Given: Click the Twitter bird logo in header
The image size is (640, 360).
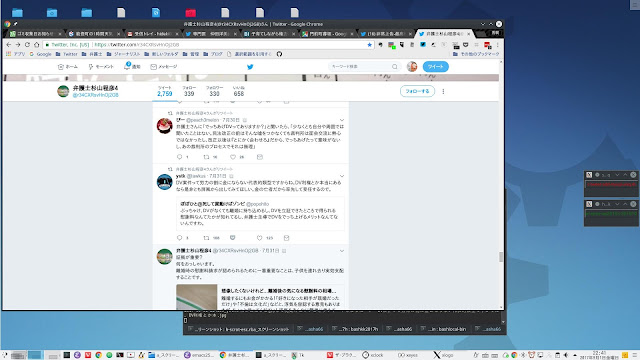Looking at the screenshot, I should (250, 67).
